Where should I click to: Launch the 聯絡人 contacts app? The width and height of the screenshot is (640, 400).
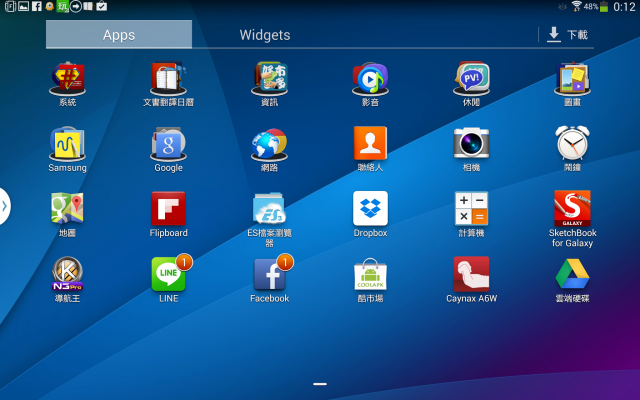coord(370,143)
